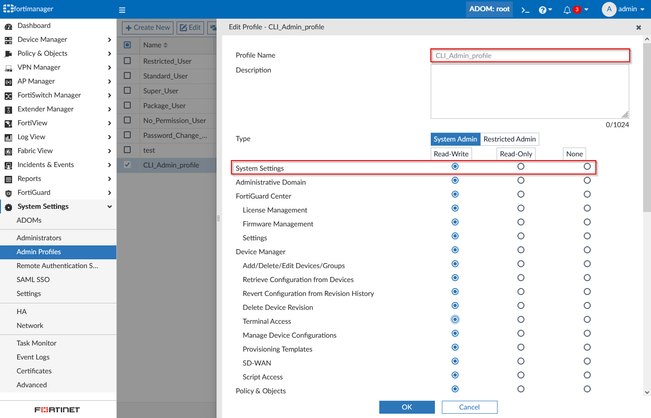This screenshot has width=651, height=418.
Task: Click the FortiSwitch Manager sidebar icon
Action: pyautogui.click(x=8, y=95)
